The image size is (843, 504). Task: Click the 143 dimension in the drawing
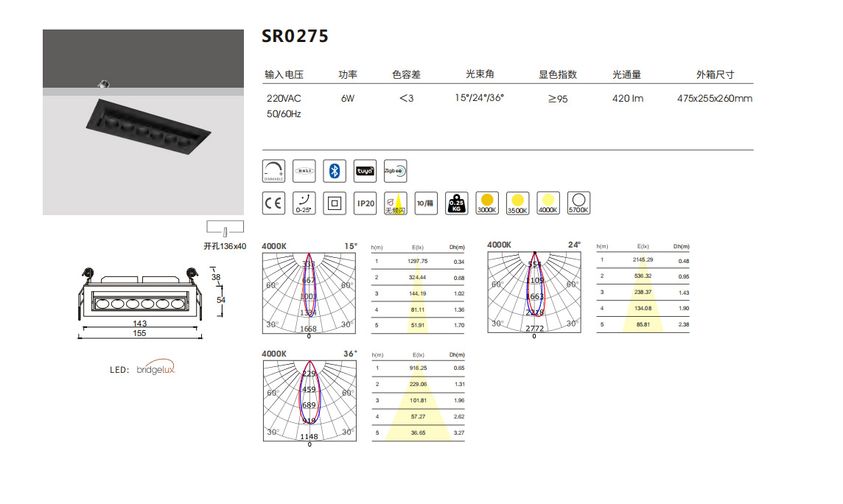pyautogui.click(x=140, y=323)
